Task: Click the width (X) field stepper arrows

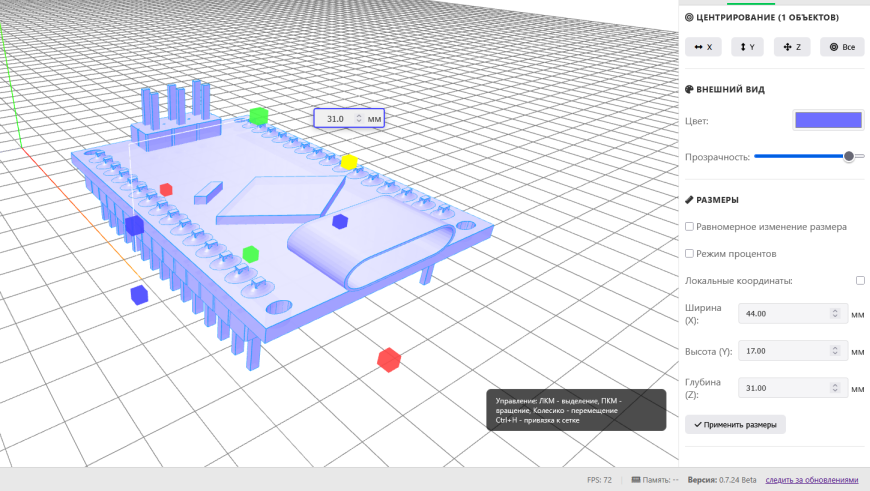Action: pos(834,313)
